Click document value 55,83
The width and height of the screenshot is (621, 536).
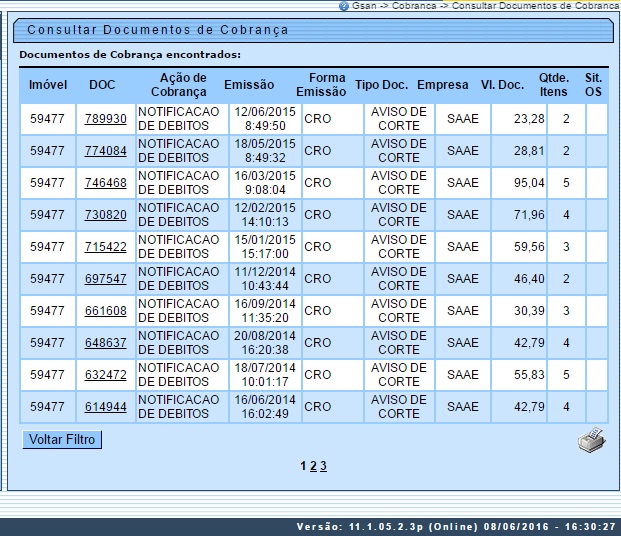point(529,375)
